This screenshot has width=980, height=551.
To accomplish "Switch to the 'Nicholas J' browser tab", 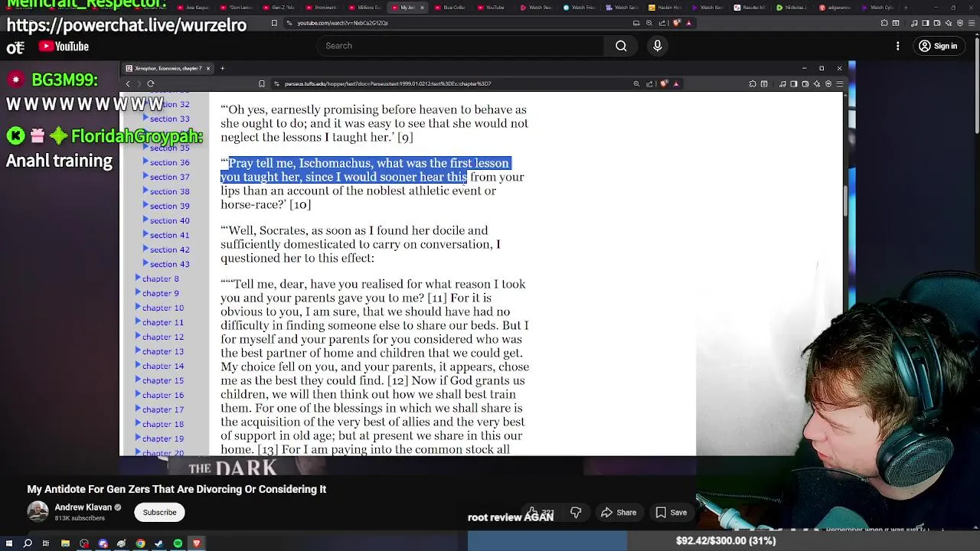I will pyautogui.click(x=793, y=8).
